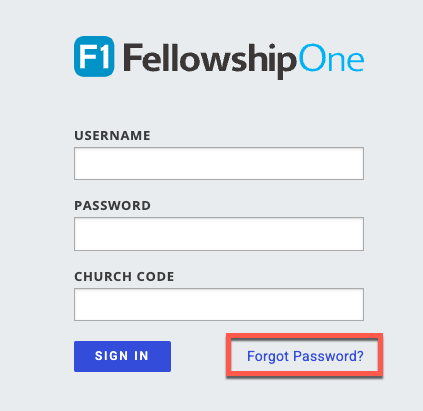Image resolution: width=423 pixels, height=411 pixels.
Task: Click the USERNAME field label
Action: click(112, 136)
